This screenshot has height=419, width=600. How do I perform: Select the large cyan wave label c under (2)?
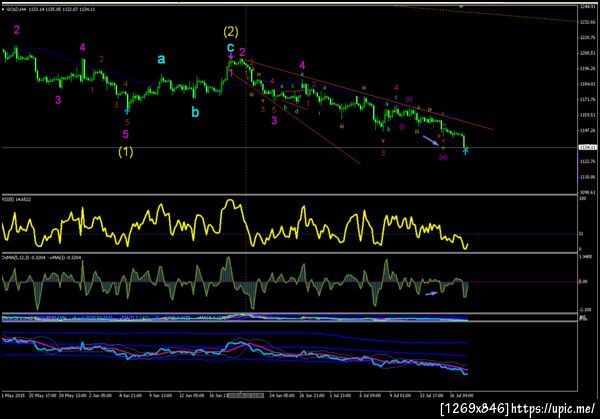(230, 47)
